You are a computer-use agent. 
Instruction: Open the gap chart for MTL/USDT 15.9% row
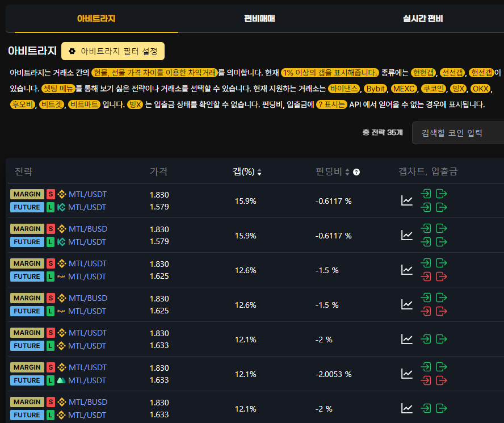406,201
